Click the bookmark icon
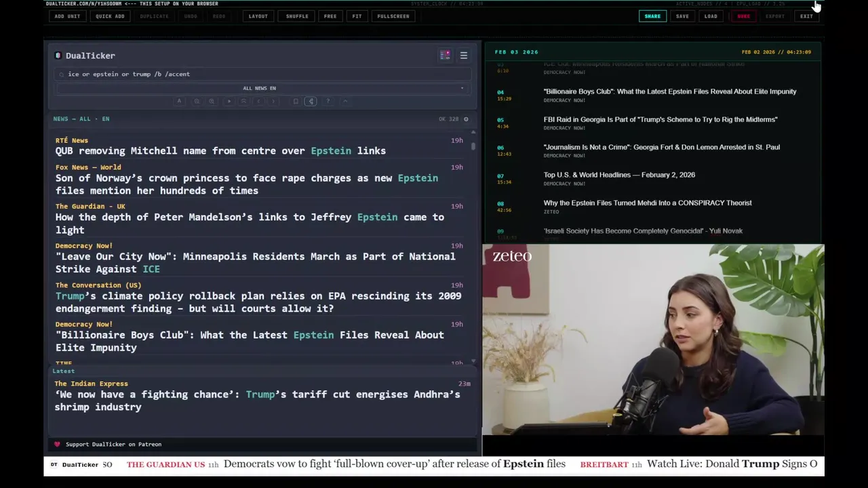Viewport: 868px width, 488px height. point(296,101)
